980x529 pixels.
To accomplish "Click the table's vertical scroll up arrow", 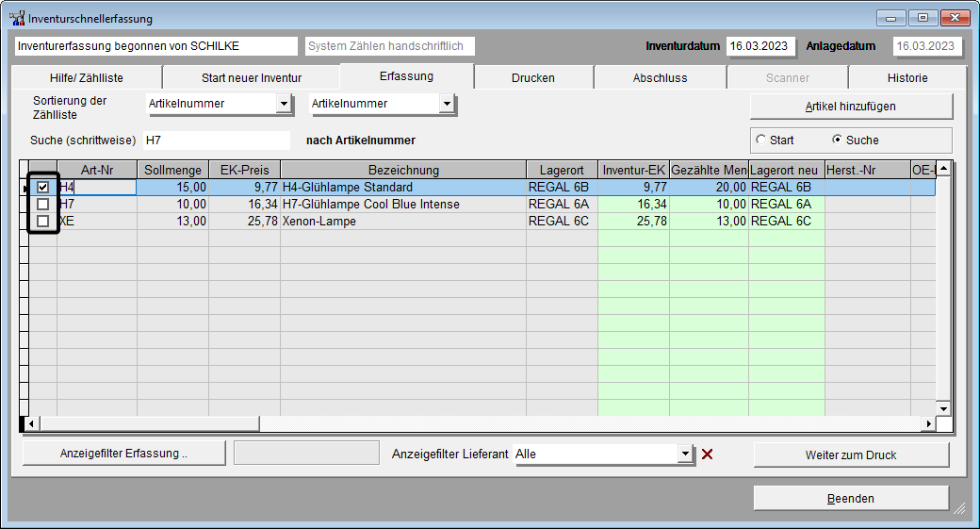I will click(943, 168).
